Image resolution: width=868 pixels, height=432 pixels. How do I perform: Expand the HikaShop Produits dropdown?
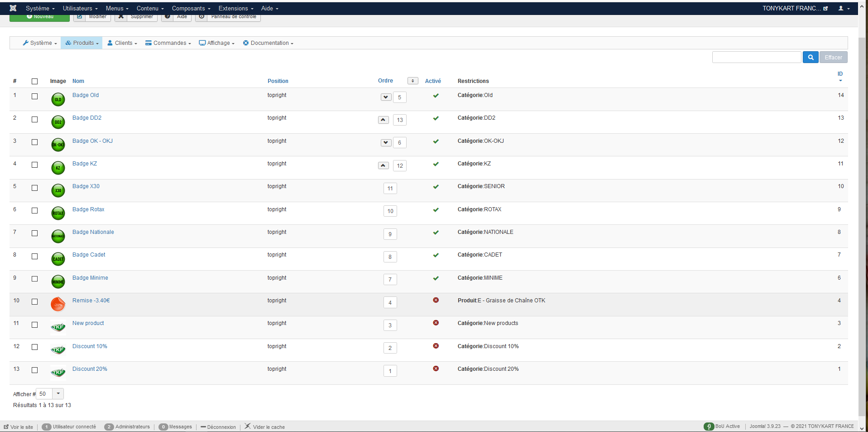(82, 43)
